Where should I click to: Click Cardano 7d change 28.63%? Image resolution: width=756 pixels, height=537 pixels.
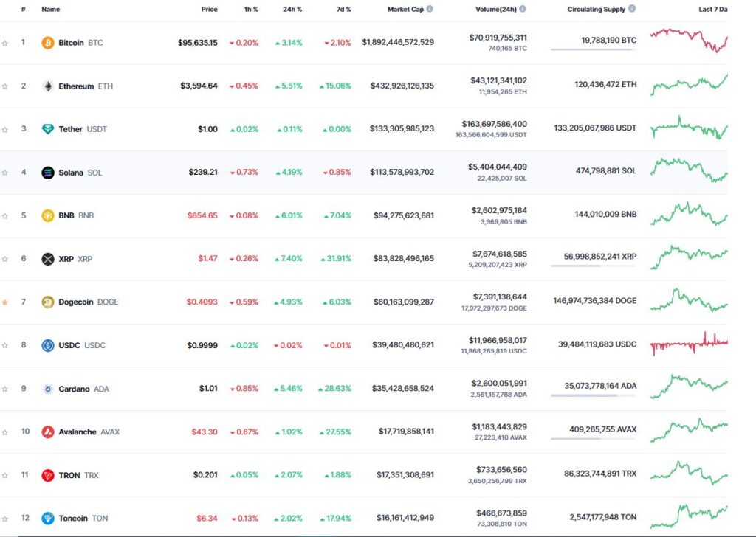point(334,388)
